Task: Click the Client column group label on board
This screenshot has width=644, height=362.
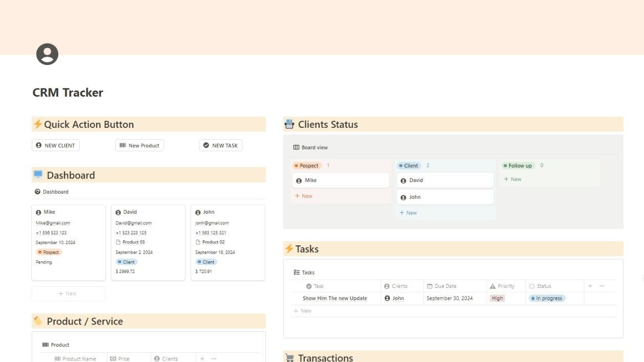Action: pyautogui.click(x=409, y=166)
